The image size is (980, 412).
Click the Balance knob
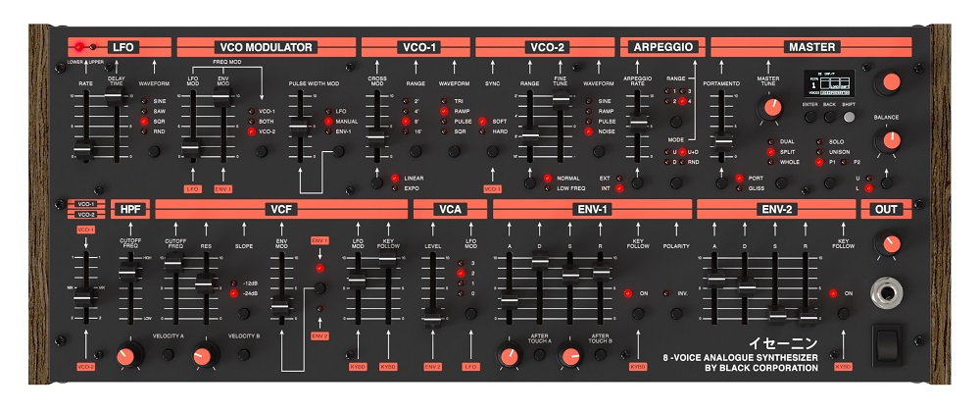point(890,139)
